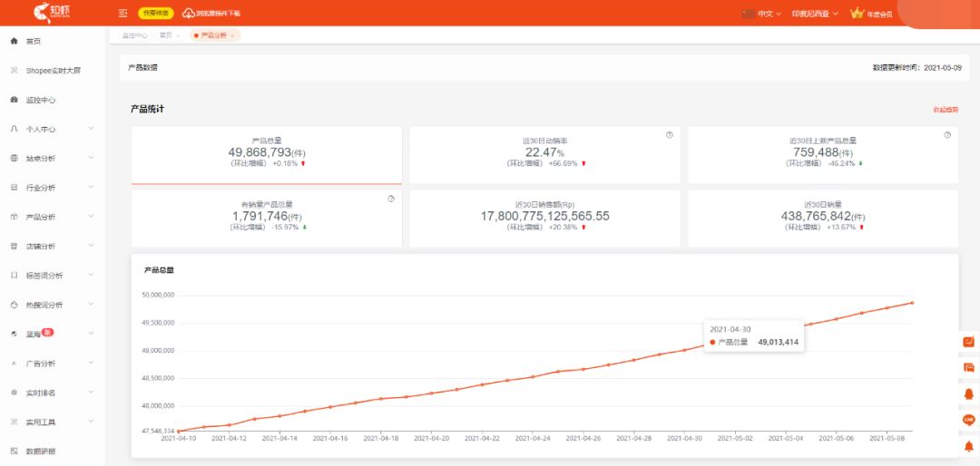Click the upper floating notification bell icon
The height and width of the screenshot is (466, 980).
pyautogui.click(x=969, y=394)
